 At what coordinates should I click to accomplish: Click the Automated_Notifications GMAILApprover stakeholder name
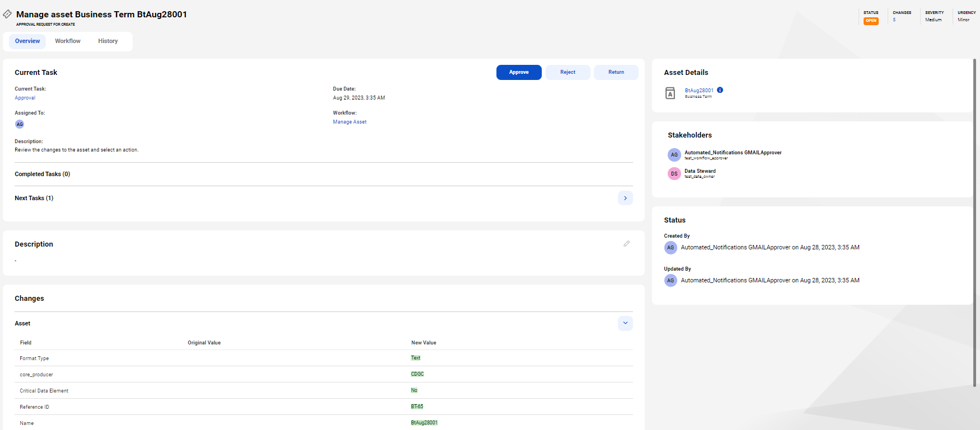(733, 153)
